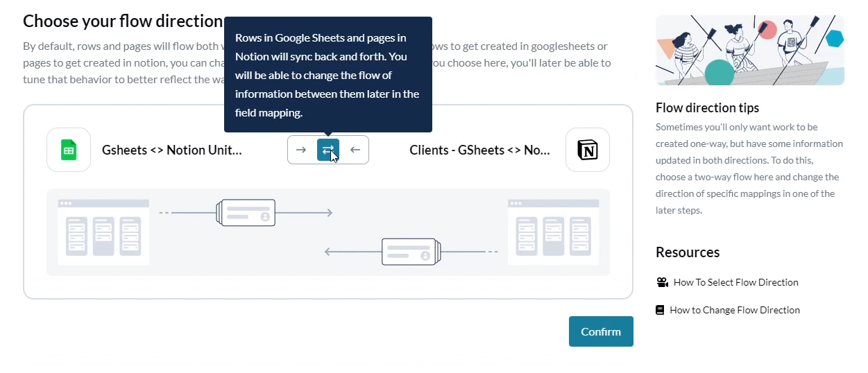Click the Confirm button
This screenshot has height=373, width=868.
pyautogui.click(x=601, y=331)
